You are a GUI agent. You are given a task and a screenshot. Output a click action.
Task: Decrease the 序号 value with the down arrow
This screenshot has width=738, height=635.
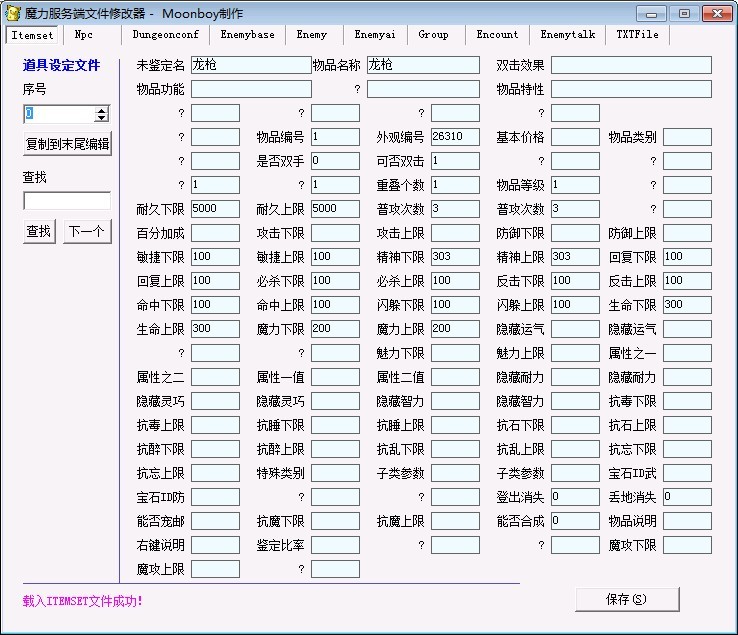[x=101, y=118]
